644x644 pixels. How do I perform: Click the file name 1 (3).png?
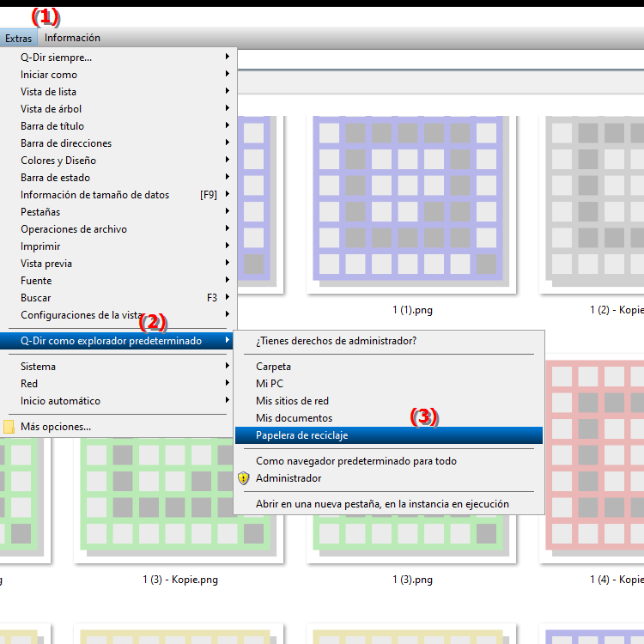tap(412, 580)
